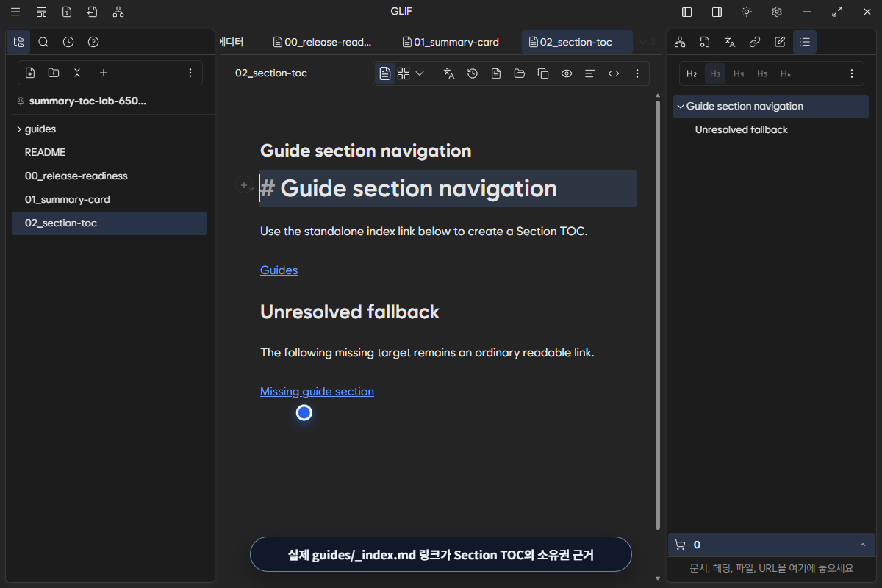Open the graph panel in right sidebar
The image size is (882, 588).
point(680,42)
